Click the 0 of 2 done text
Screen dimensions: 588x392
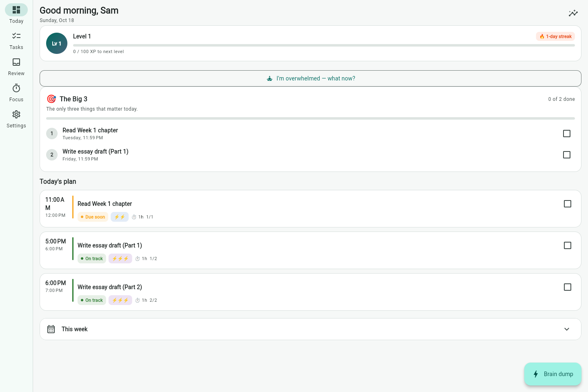561,99
